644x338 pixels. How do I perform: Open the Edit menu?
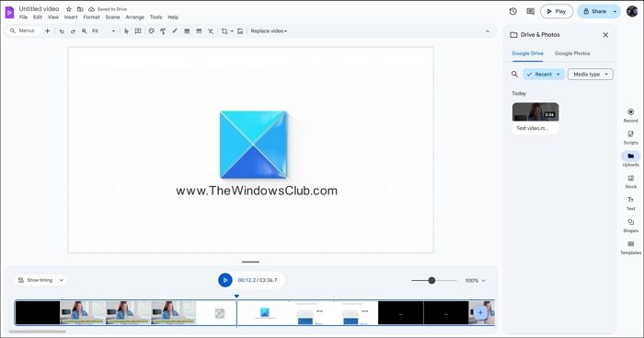tap(38, 17)
